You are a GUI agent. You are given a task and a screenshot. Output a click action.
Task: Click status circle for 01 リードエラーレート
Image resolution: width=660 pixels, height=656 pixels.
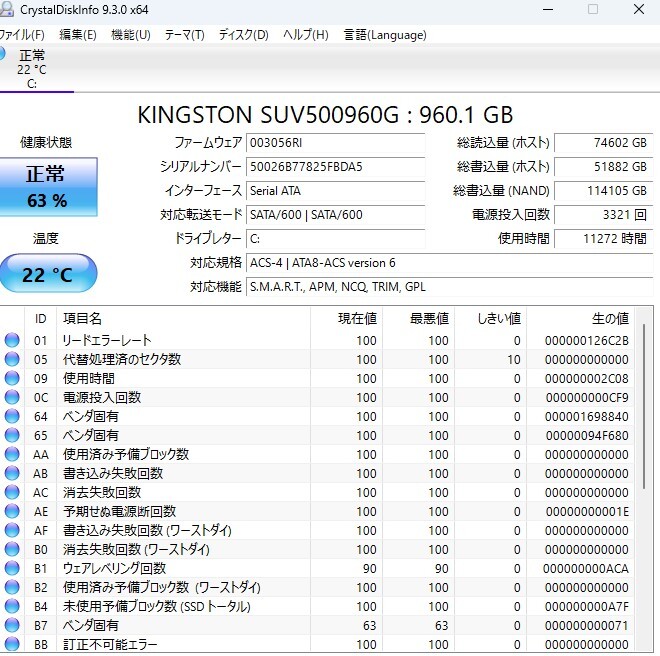pos(12,340)
